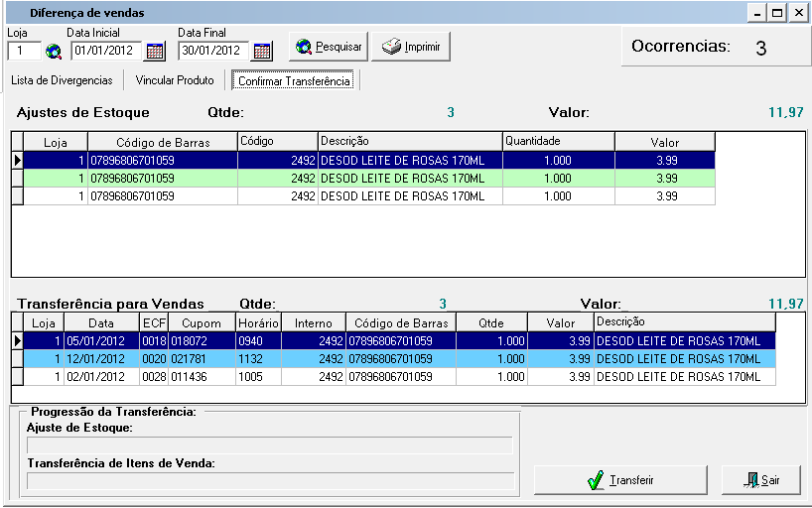Click the Data Final field 30/01/2012

(x=213, y=51)
